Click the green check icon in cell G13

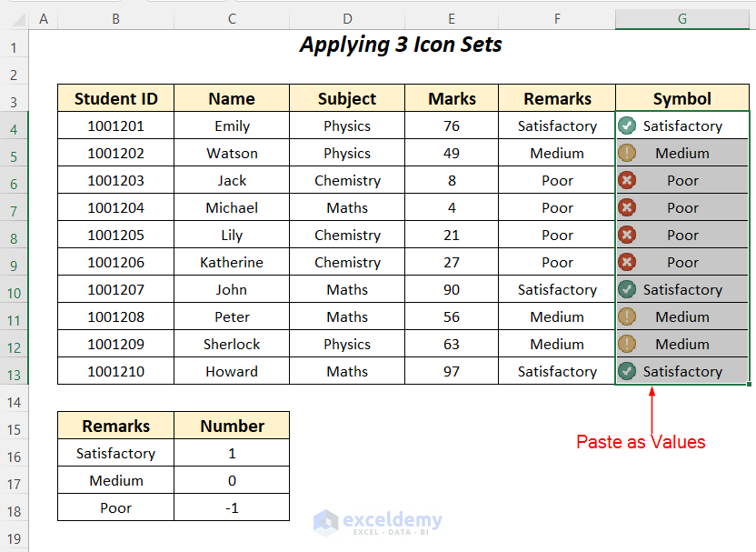click(626, 371)
